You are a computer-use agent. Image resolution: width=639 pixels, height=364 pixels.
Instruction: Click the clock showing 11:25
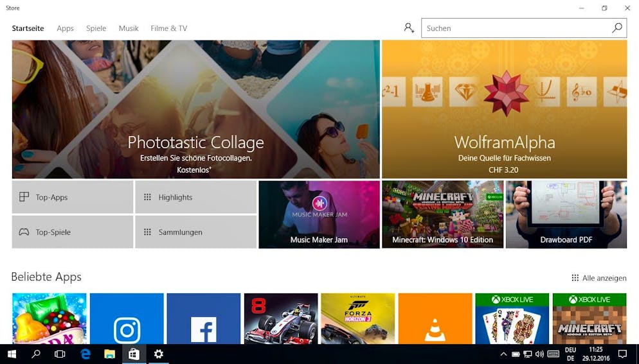coord(596,349)
